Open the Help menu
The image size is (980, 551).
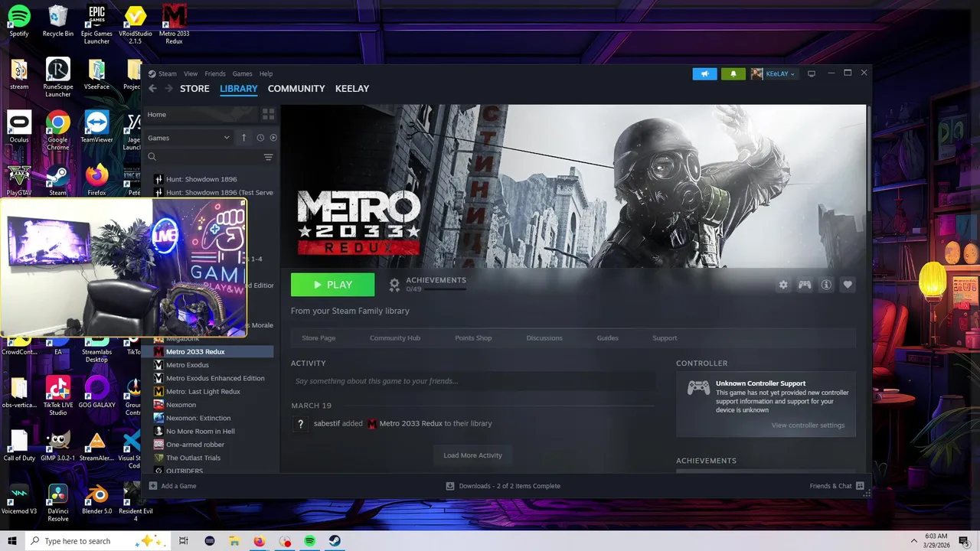(x=266, y=73)
